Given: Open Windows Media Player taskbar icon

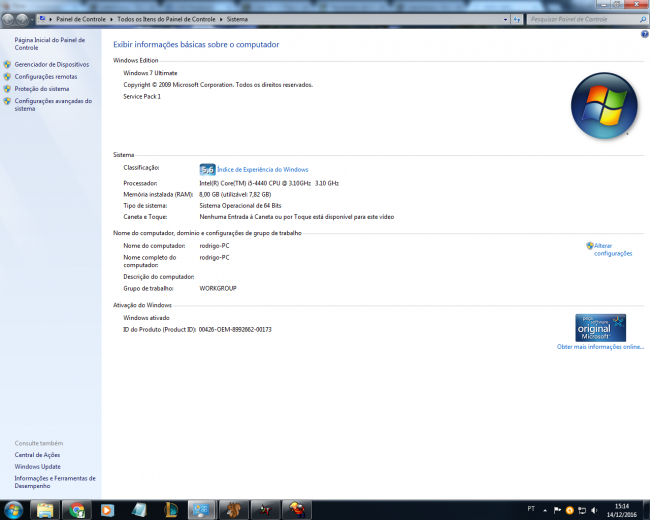Looking at the screenshot, I should [x=107, y=510].
